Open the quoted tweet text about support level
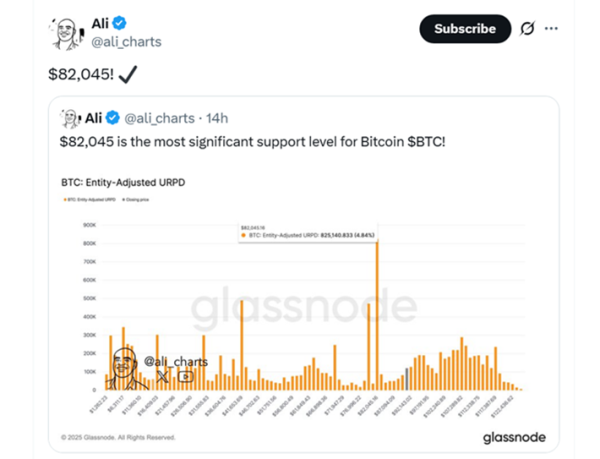Screen dimensions: 600x459 250,143
